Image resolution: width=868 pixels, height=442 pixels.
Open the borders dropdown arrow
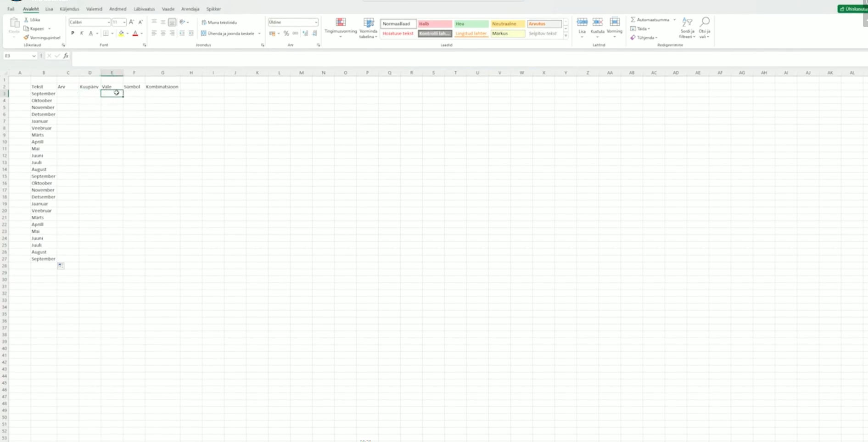112,34
